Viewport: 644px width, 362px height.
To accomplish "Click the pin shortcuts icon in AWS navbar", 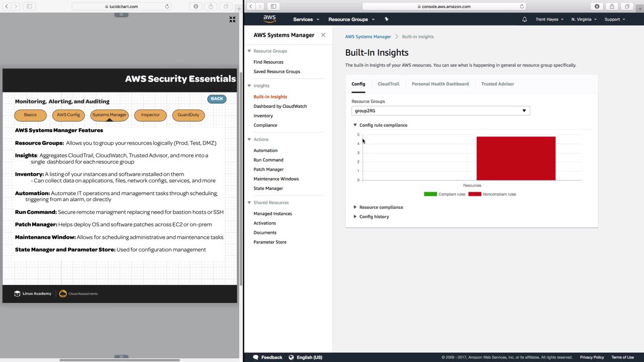I will tap(386, 19).
